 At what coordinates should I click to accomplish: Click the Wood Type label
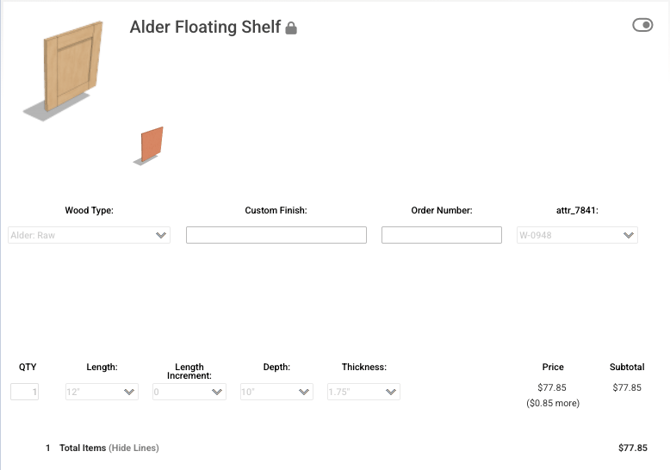click(x=89, y=210)
